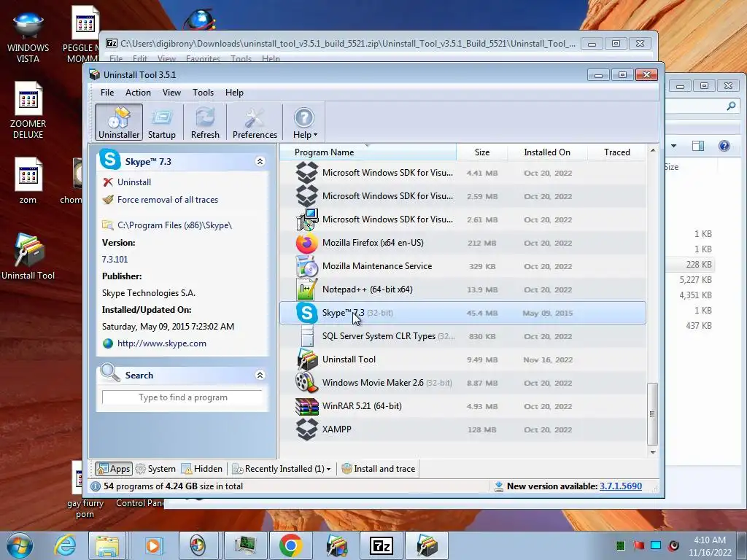Open the Tools menu in Uninstall Tool

(203, 93)
